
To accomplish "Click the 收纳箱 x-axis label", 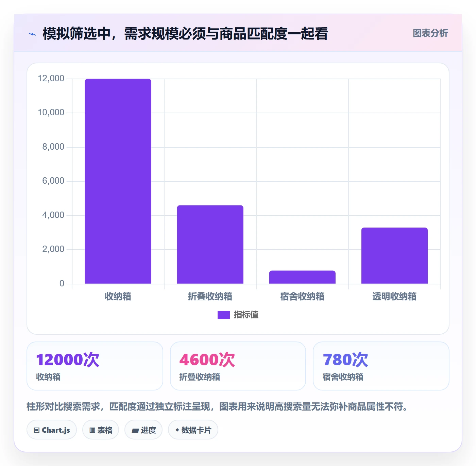I will (x=118, y=296).
